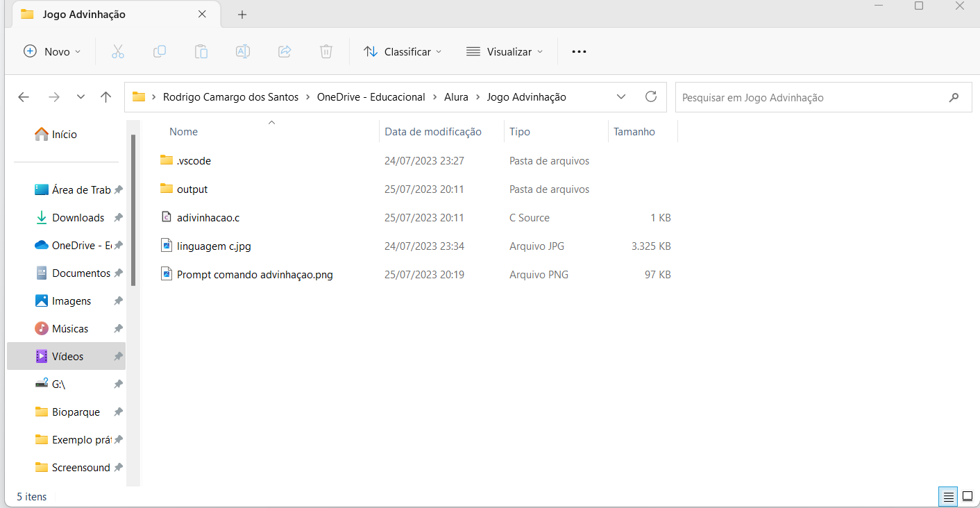
Task: Open the three-dots more options menu
Action: click(579, 51)
